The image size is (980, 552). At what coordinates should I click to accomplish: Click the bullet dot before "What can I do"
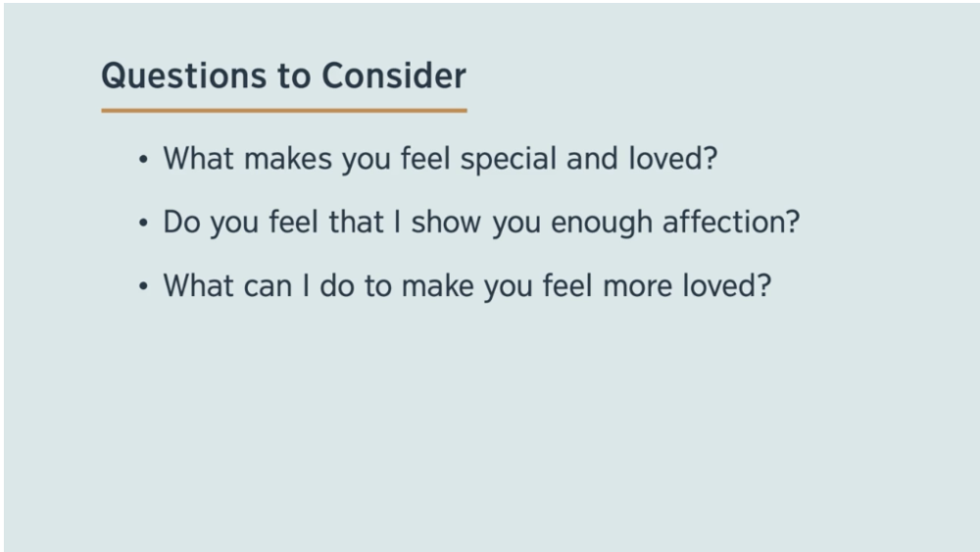(x=145, y=288)
